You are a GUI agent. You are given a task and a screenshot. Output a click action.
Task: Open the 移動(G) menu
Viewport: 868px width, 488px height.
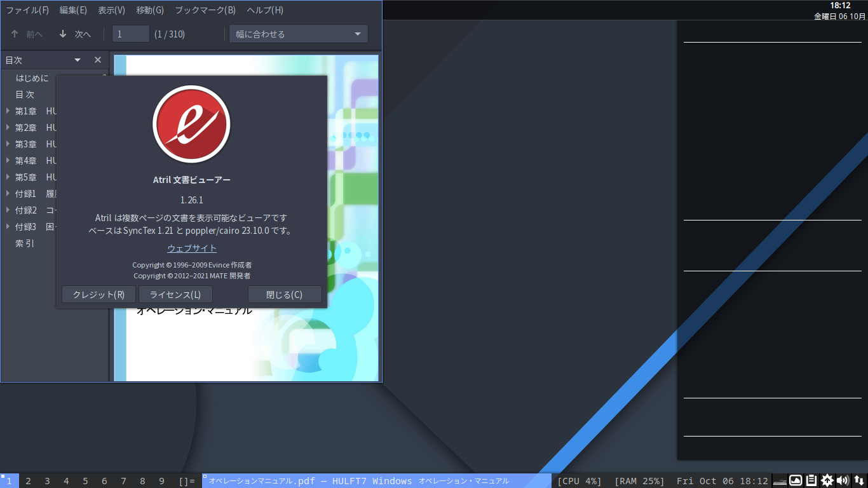click(x=150, y=10)
